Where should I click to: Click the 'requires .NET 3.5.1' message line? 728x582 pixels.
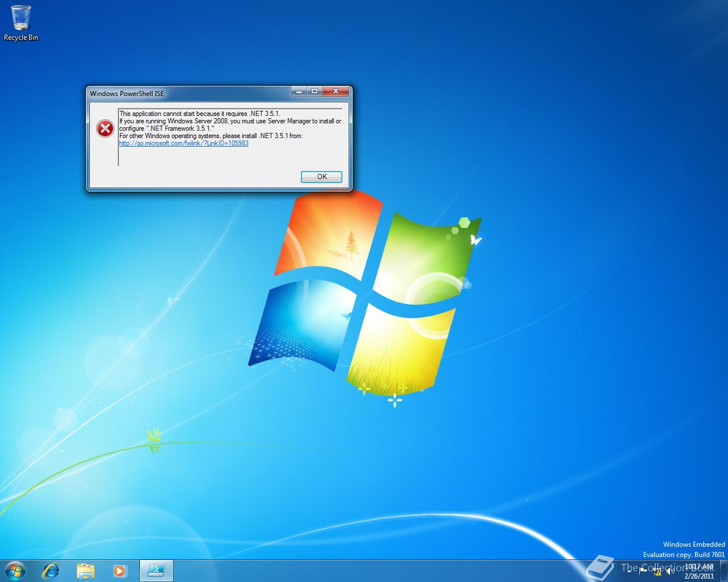200,114
